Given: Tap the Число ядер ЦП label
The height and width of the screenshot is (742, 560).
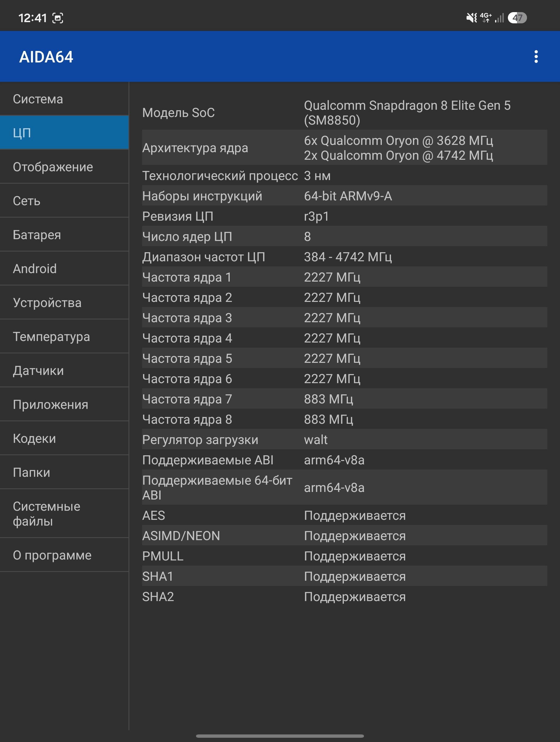Looking at the screenshot, I should coord(187,236).
